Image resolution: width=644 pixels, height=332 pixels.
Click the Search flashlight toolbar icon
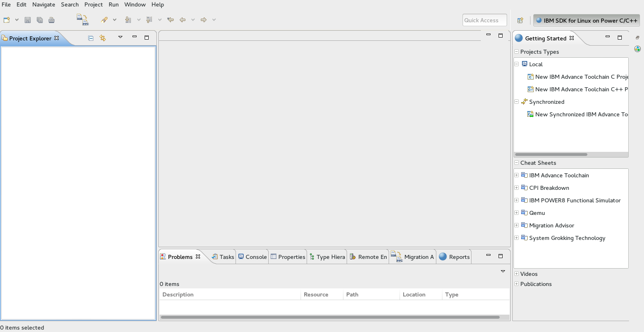coord(105,20)
